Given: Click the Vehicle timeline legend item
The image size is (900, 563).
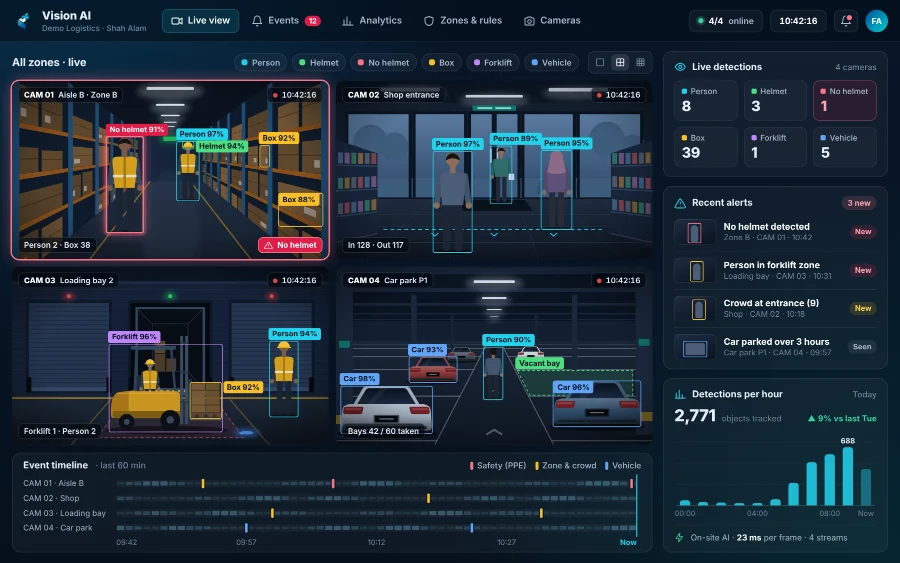Looking at the screenshot, I should coord(623,465).
